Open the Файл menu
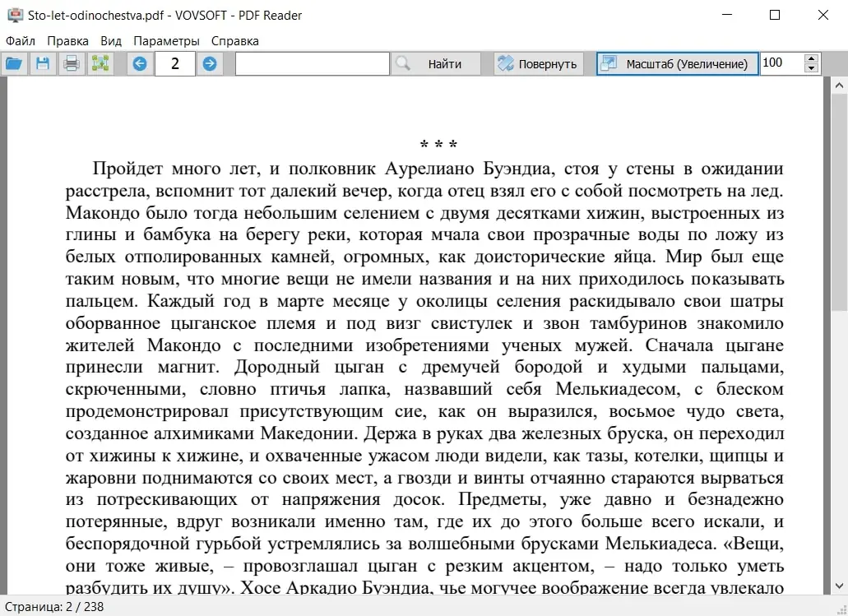The width and height of the screenshot is (848, 616). 21,41
